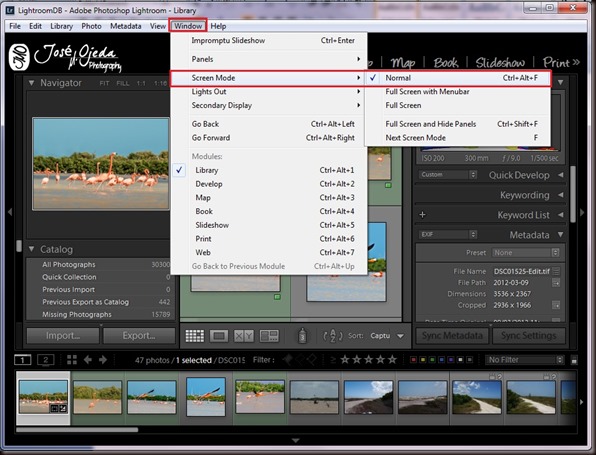Filter by green color label swatch
Screen dimensions: 596x455
[432, 360]
